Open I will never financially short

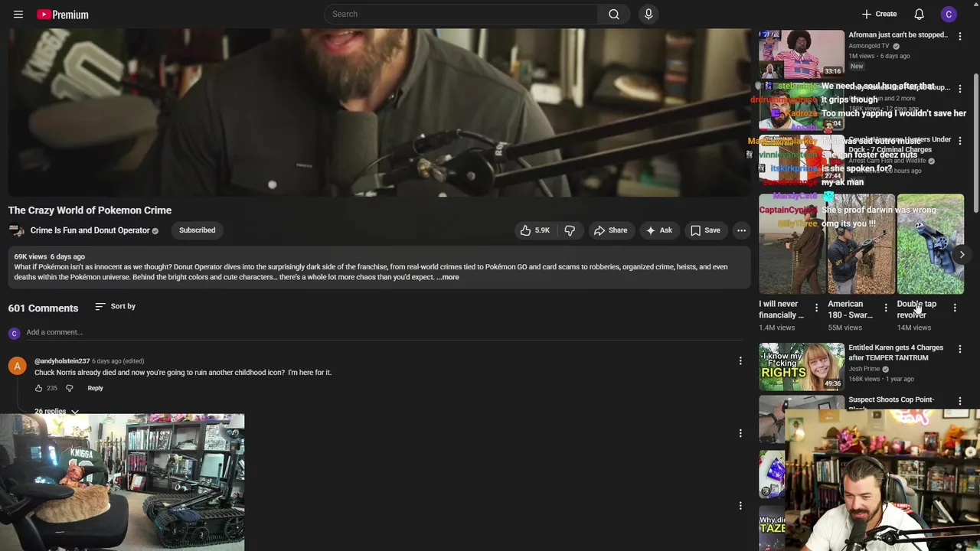click(792, 244)
